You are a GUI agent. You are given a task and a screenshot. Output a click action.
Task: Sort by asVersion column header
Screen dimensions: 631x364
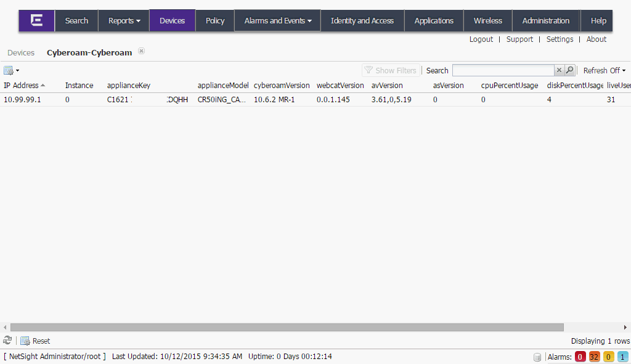449,85
